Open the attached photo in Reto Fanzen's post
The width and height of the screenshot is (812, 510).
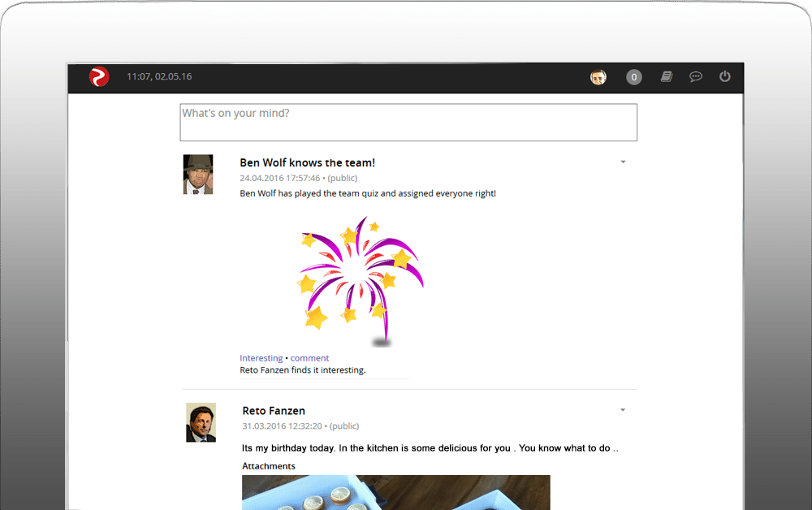[x=396, y=492]
